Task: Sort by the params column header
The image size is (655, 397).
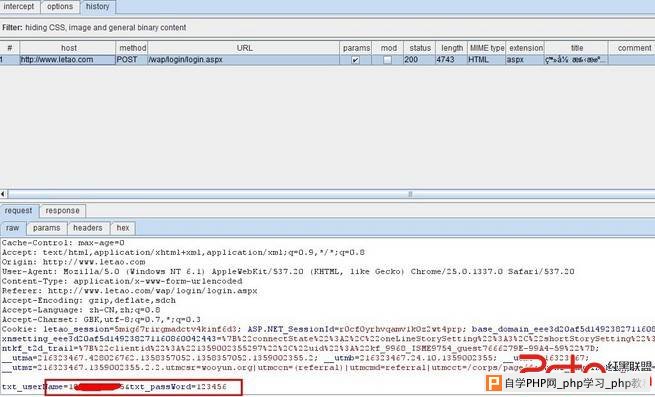Action: (x=356, y=48)
